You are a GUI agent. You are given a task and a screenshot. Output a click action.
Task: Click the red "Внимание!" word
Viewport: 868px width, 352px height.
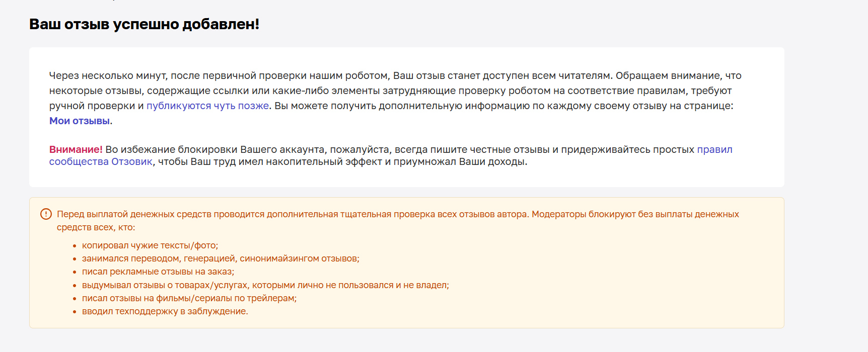pos(76,149)
